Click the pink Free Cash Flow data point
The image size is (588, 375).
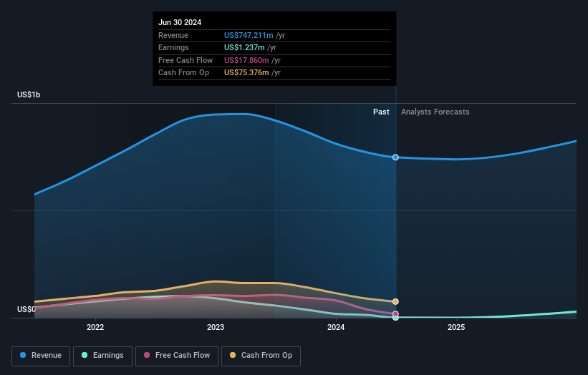[x=395, y=314]
